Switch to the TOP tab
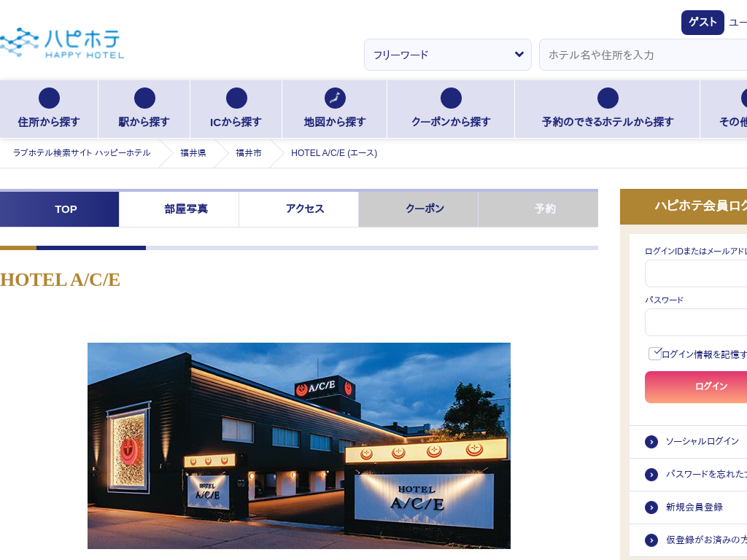747x560 pixels. [x=60, y=209]
